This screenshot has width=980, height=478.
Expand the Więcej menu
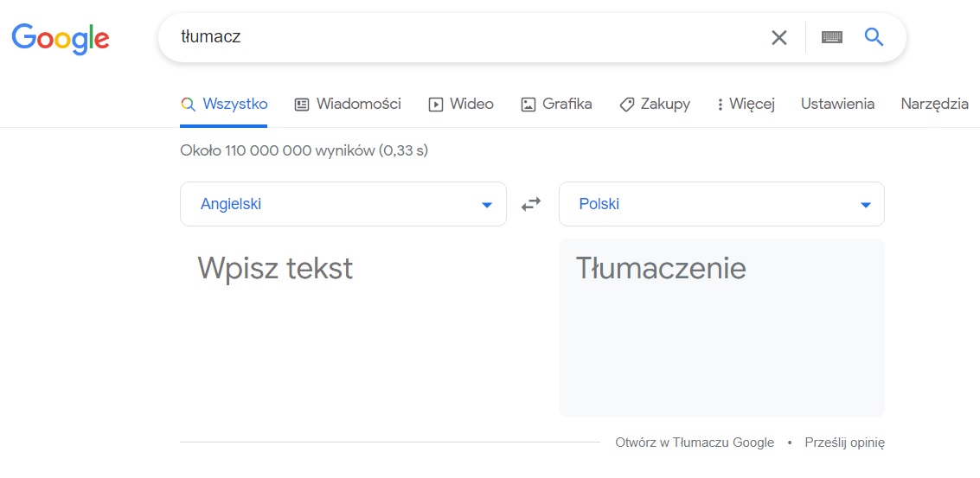coord(746,105)
